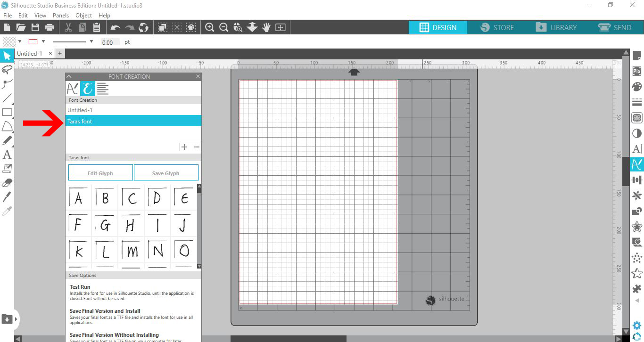This screenshot has height=342, width=644.
Task: Select the Rectangle drawing tool
Action: click(7, 112)
